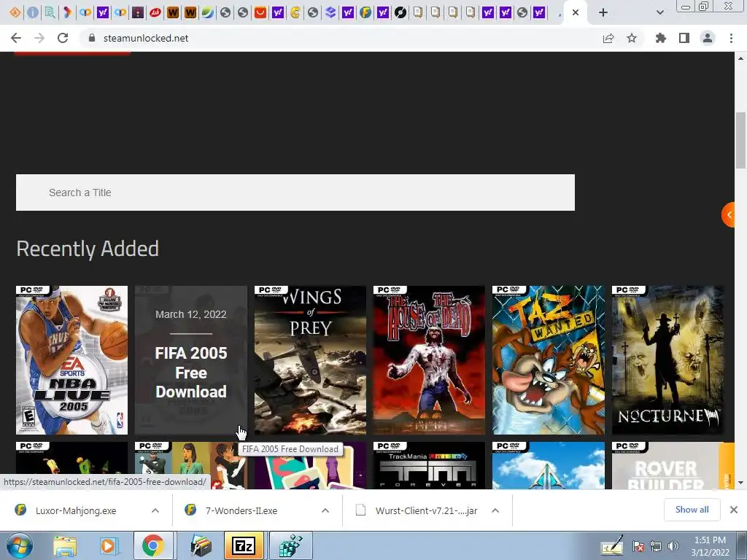The image size is (747, 560).
Task: Open the Rover Builder game cover
Action: pyautogui.click(x=667, y=465)
